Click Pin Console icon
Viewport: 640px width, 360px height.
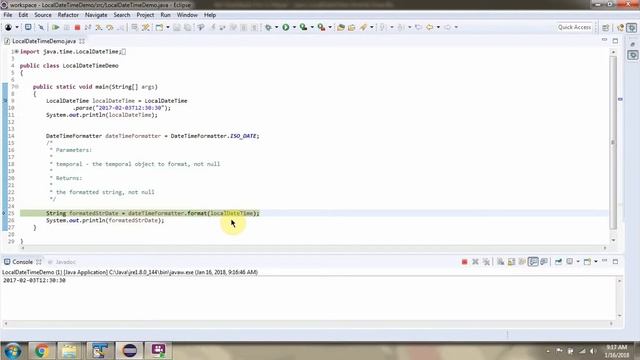pyautogui.click(x=558, y=262)
